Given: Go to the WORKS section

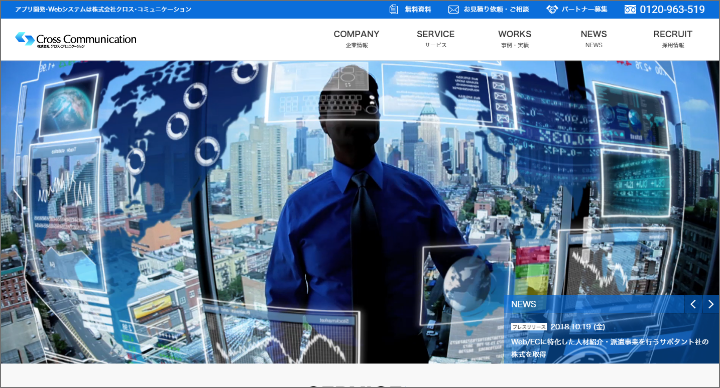Looking at the screenshot, I should tap(515, 39).
